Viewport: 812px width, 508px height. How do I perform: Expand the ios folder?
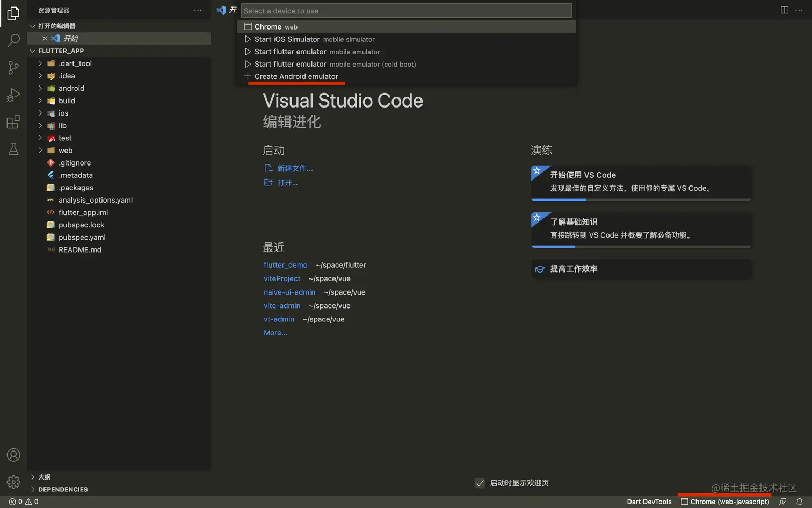click(x=40, y=113)
